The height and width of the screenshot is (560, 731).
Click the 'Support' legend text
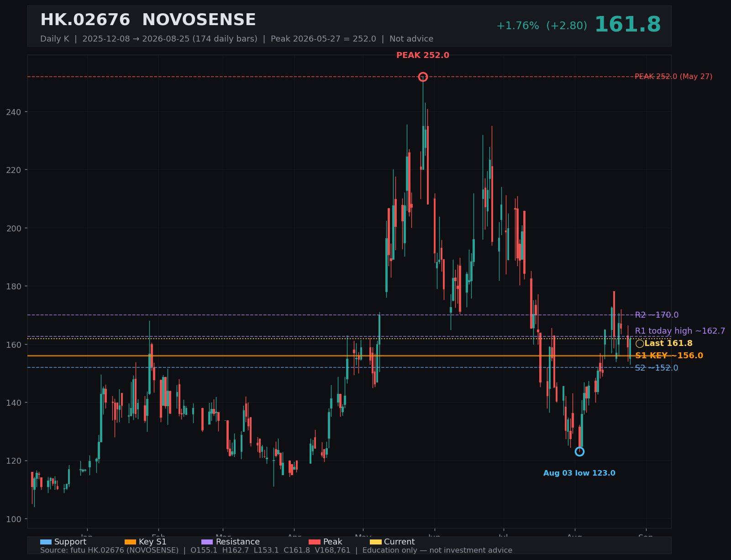(70, 542)
